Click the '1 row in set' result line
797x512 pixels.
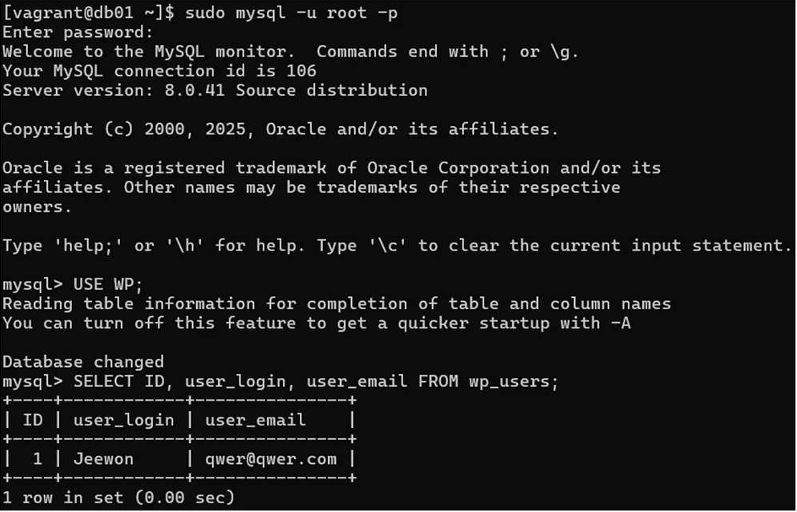pyautogui.click(x=118, y=497)
